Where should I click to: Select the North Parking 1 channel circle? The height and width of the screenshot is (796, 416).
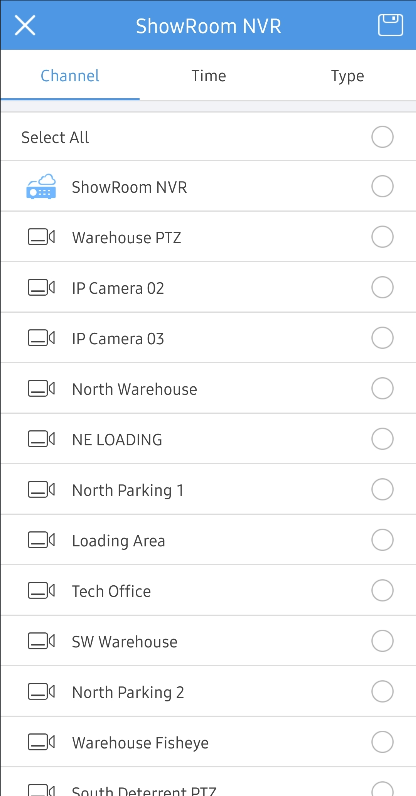pyautogui.click(x=382, y=489)
